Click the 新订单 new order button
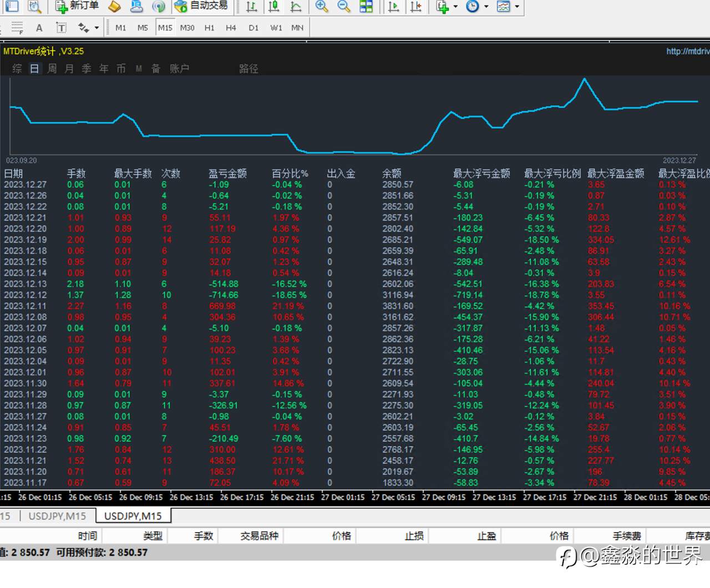 [x=77, y=6]
